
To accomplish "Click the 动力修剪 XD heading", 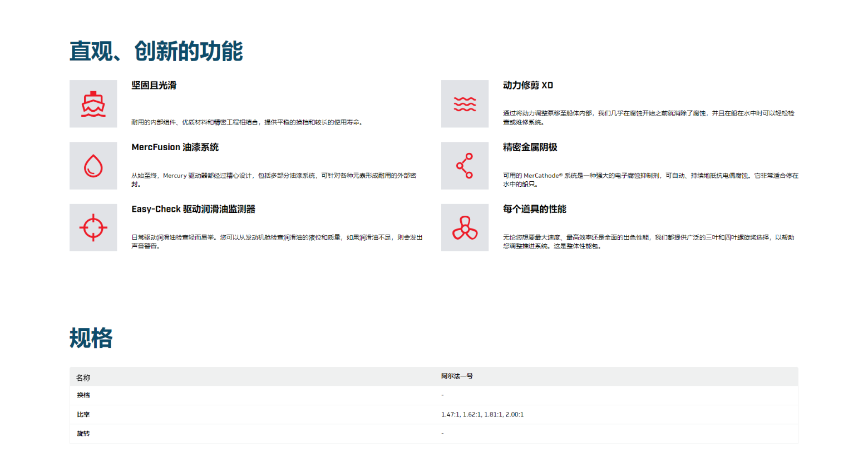I will [x=527, y=85].
